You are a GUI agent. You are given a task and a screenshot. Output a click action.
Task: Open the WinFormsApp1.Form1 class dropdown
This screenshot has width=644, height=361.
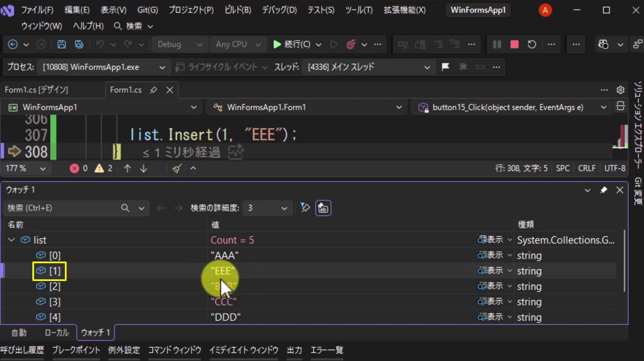307,107
